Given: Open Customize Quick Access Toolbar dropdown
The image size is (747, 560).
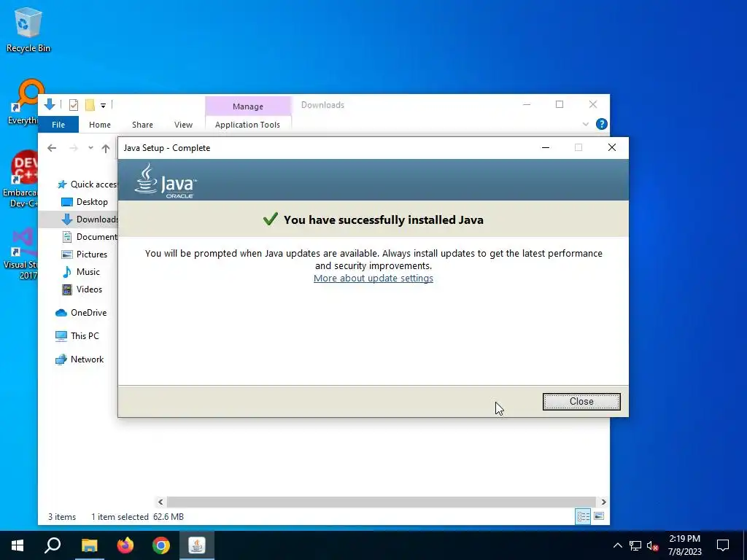Looking at the screenshot, I should (x=103, y=105).
